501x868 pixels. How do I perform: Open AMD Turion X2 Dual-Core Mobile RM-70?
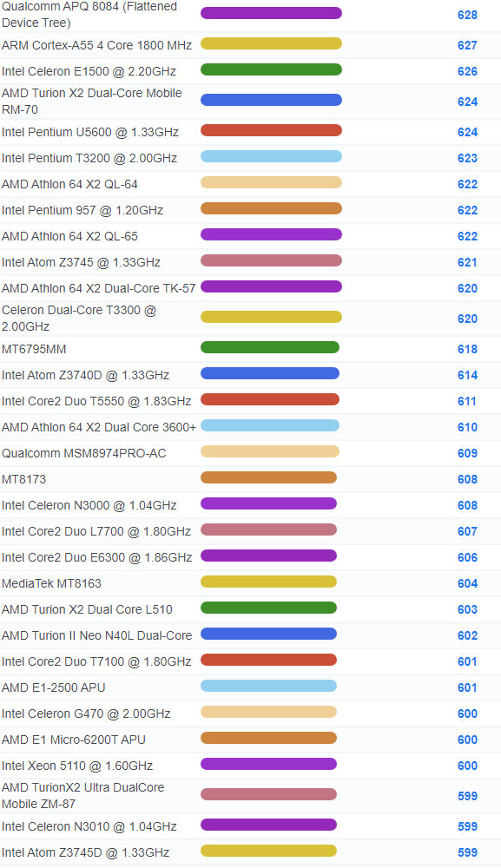click(x=92, y=102)
